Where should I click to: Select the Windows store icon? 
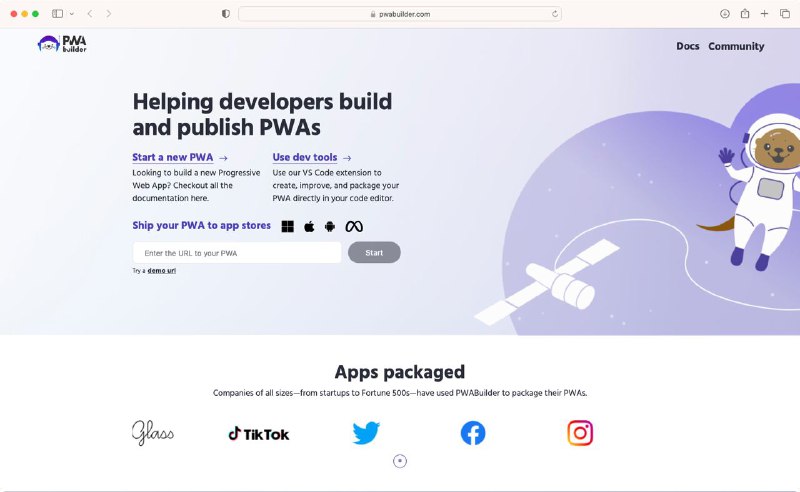coord(288,226)
